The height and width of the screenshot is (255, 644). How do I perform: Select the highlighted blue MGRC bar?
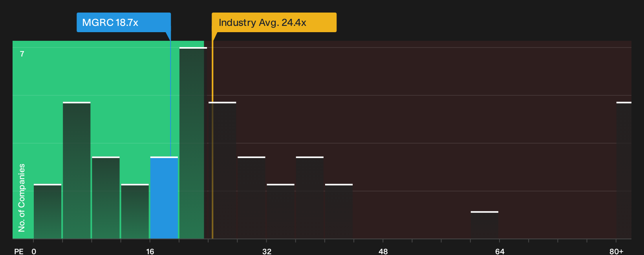coord(164,198)
